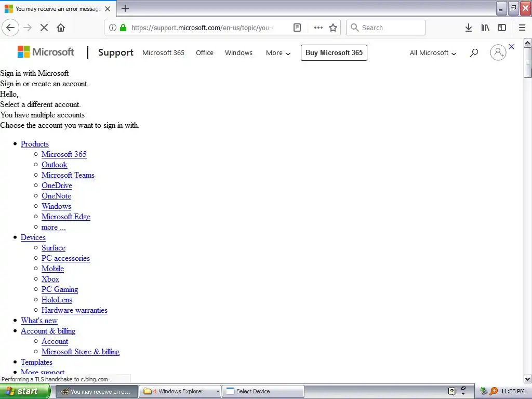
Task: Click the vertical scrollbar thumb
Action: (x=527, y=63)
